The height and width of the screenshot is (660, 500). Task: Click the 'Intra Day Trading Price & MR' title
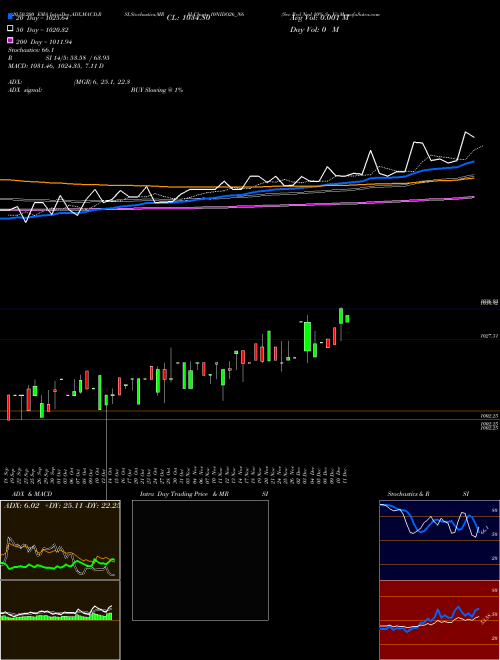184,494
